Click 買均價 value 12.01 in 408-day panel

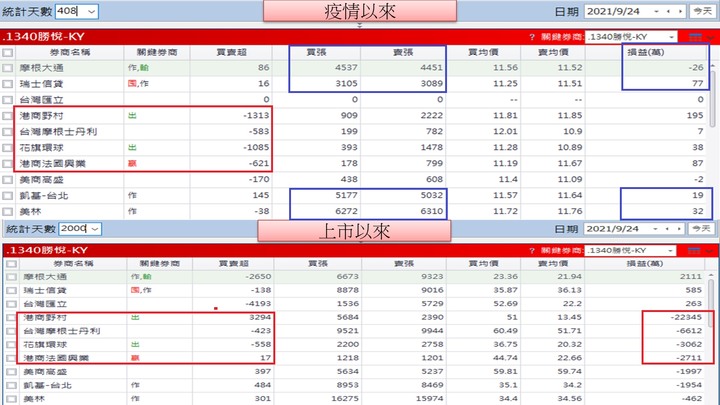[x=505, y=132]
